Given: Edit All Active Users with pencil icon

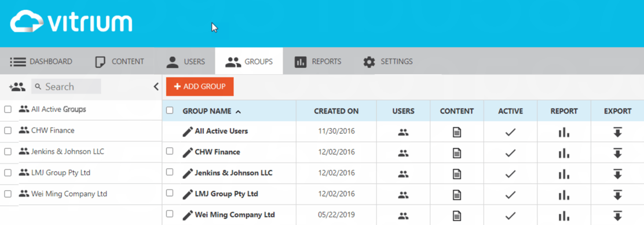Looking at the screenshot, I should 188,132.
